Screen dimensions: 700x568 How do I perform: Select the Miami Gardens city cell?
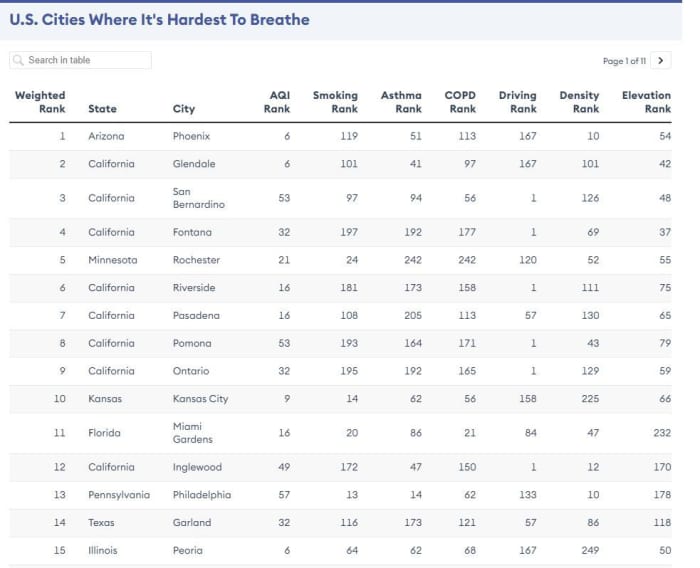coord(193,433)
